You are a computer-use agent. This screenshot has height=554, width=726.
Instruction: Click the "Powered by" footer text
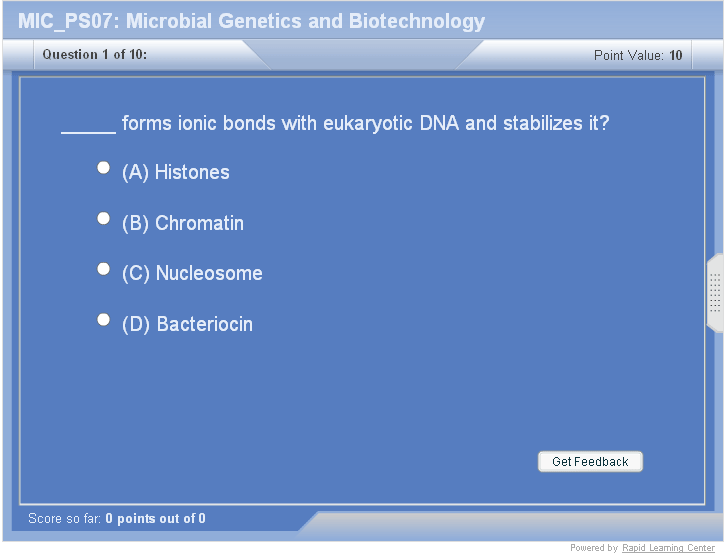pyautogui.click(x=594, y=548)
